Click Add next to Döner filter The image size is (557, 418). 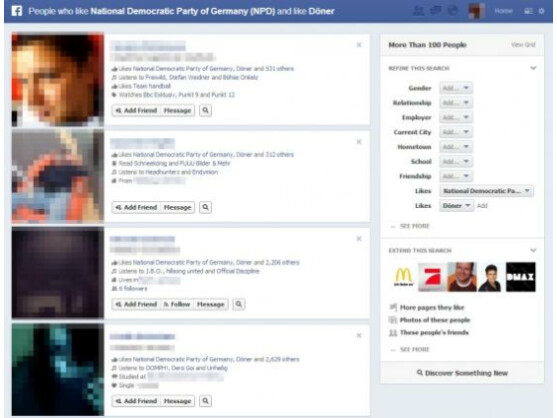click(x=482, y=206)
